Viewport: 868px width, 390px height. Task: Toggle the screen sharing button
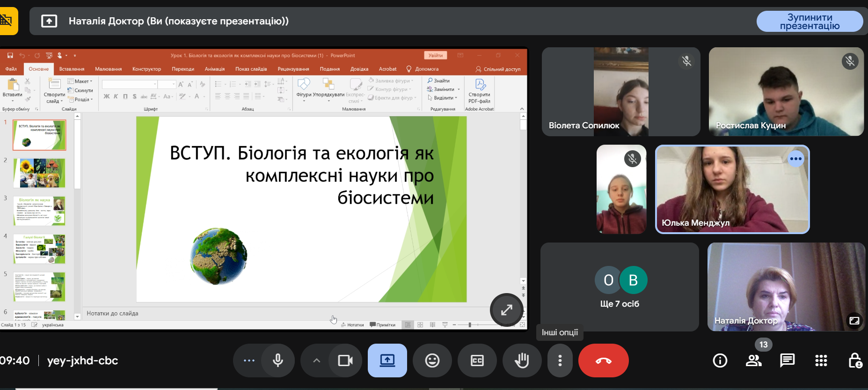point(387,361)
